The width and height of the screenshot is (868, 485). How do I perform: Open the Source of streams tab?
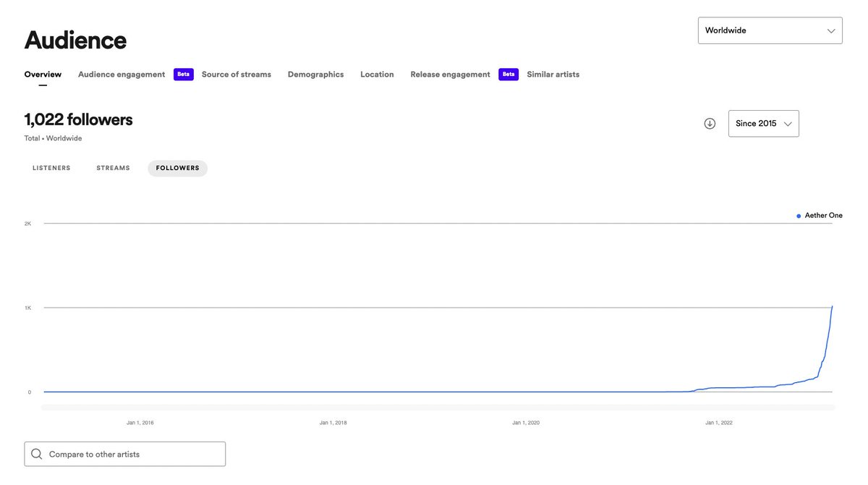tap(237, 75)
